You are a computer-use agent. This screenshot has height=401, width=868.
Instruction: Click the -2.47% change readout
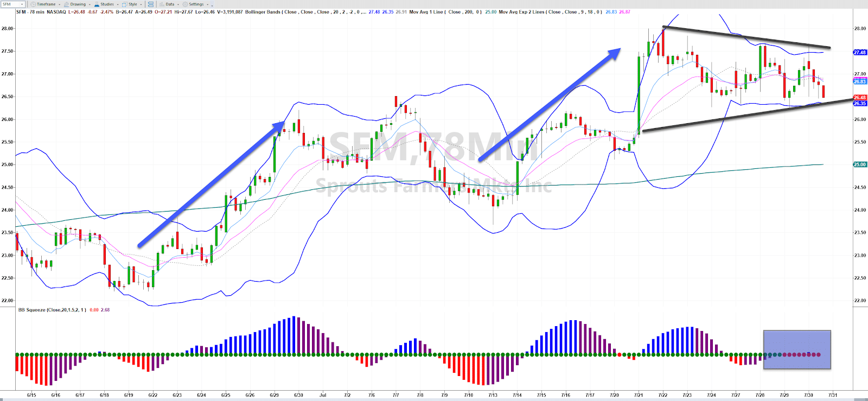pyautogui.click(x=106, y=12)
